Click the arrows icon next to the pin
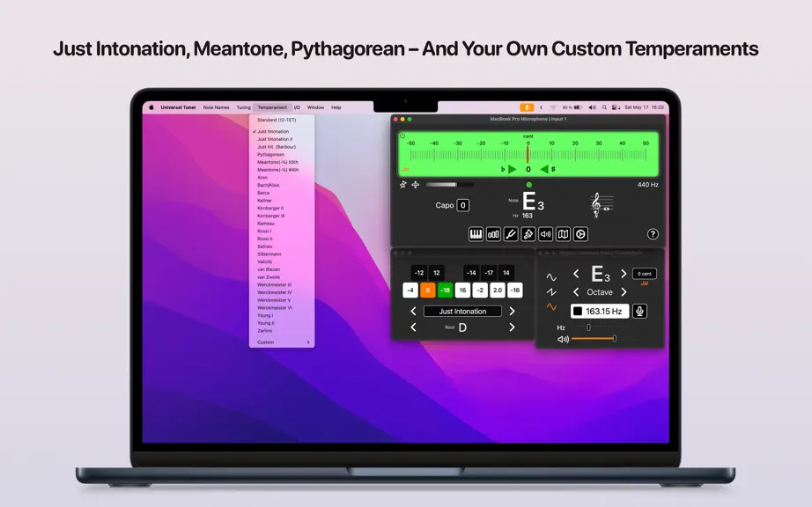Image resolution: width=812 pixels, height=507 pixels. pos(416,185)
